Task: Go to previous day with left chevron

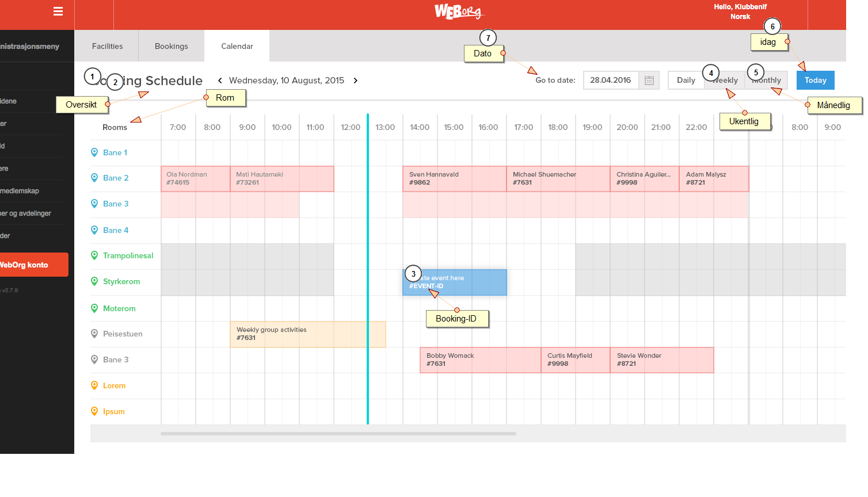Action: pyautogui.click(x=220, y=81)
